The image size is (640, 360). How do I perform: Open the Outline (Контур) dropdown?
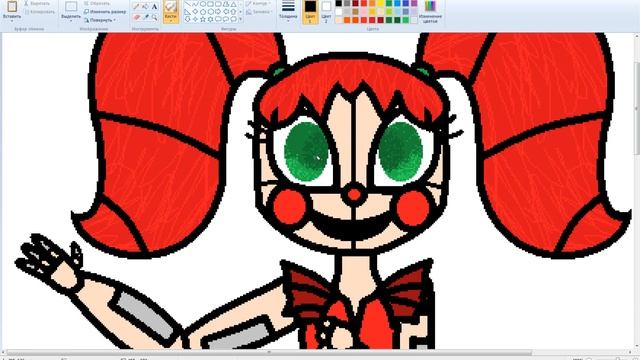[x=258, y=4]
